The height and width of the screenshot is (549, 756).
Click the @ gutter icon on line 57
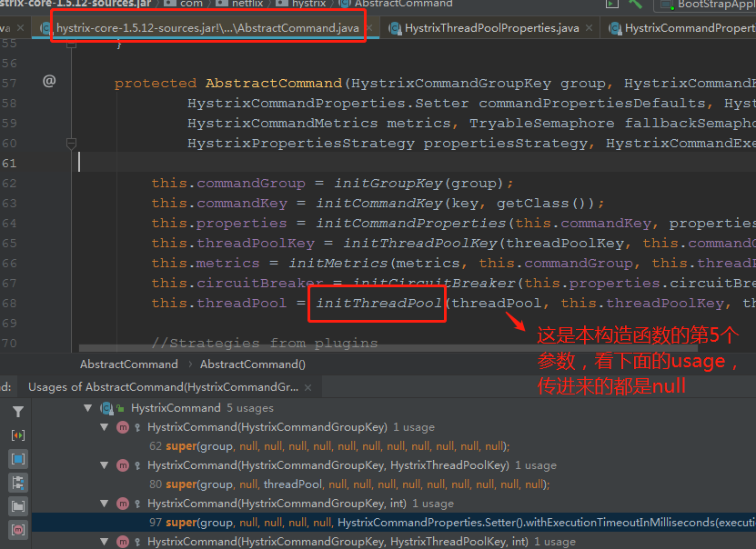[49, 81]
